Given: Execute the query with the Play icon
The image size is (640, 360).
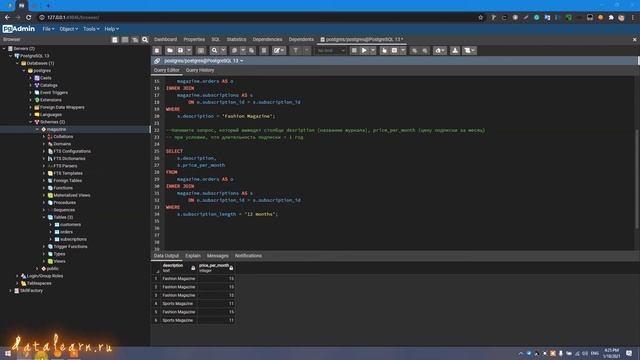Looking at the screenshot, I should (364, 51).
